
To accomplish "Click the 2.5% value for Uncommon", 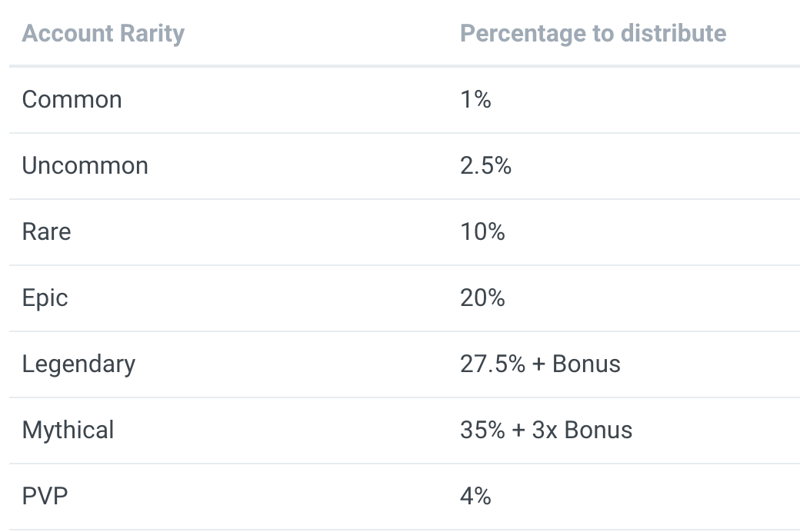I will click(485, 166).
